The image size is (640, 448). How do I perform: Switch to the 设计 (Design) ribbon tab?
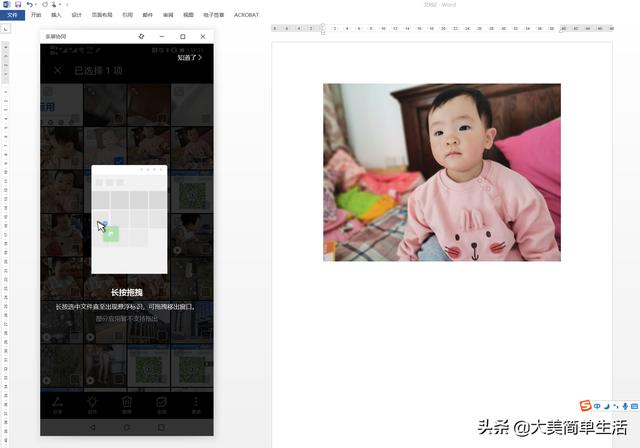tap(76, 15)
